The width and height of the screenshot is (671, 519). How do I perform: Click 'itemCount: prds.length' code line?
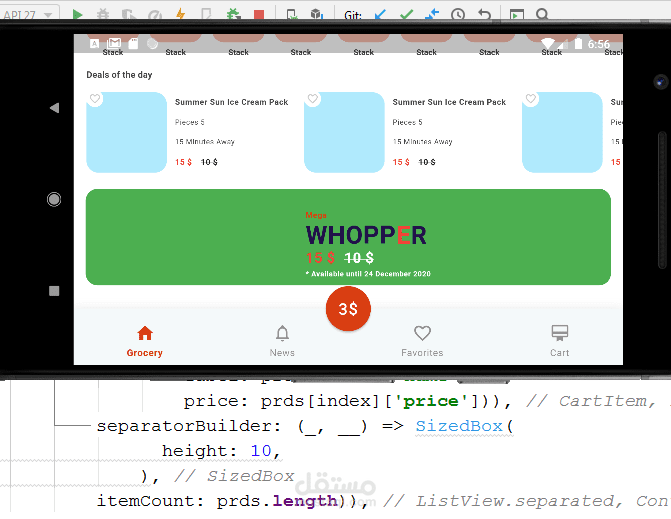[217, 501]
